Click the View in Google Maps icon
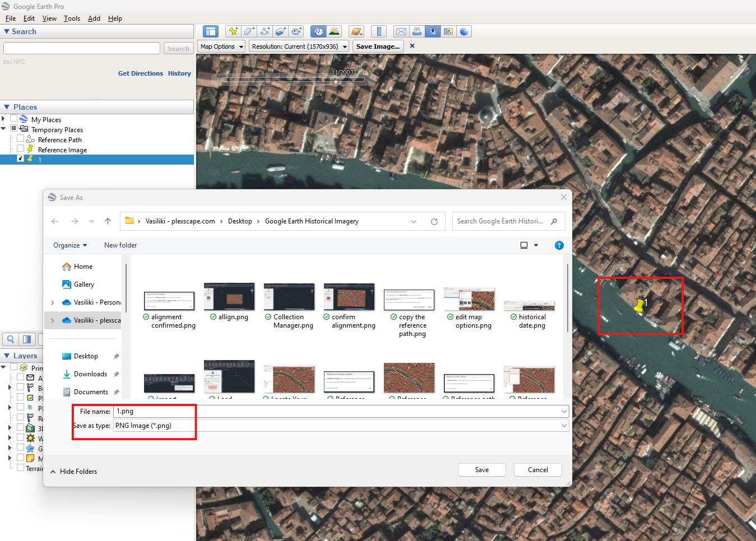Viewport: 756px width, 541px height. 448,31
